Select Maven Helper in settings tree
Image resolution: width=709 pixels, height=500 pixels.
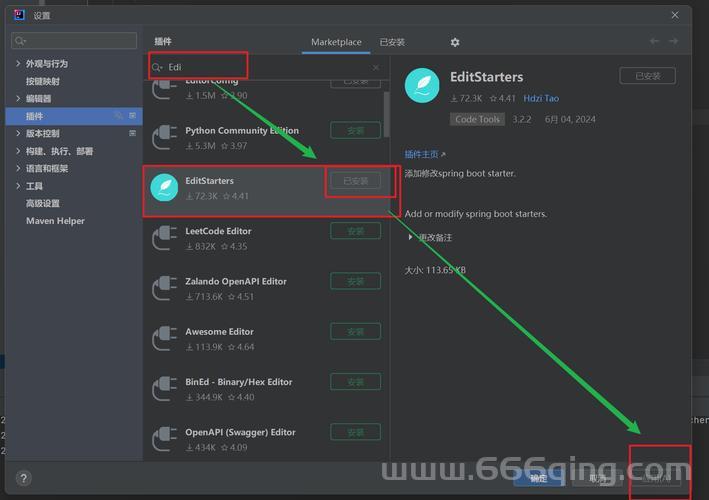click(55, 221)
